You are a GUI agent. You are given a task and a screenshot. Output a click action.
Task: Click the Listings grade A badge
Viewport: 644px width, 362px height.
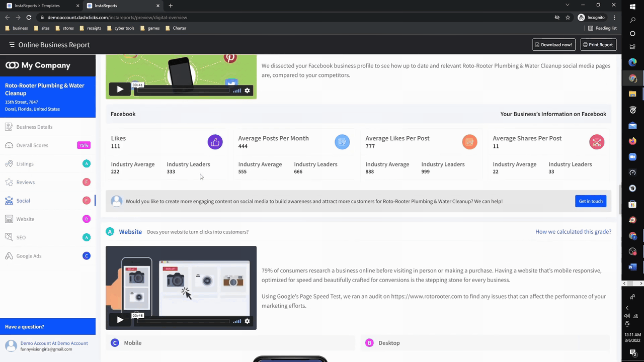click(x=87, y=164)
